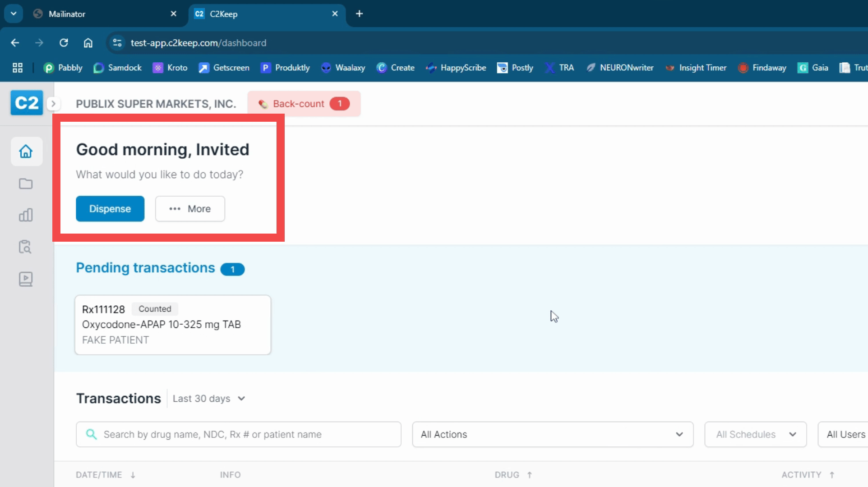Click the INFO column header
868x487 pixels.
pos(230,475)
